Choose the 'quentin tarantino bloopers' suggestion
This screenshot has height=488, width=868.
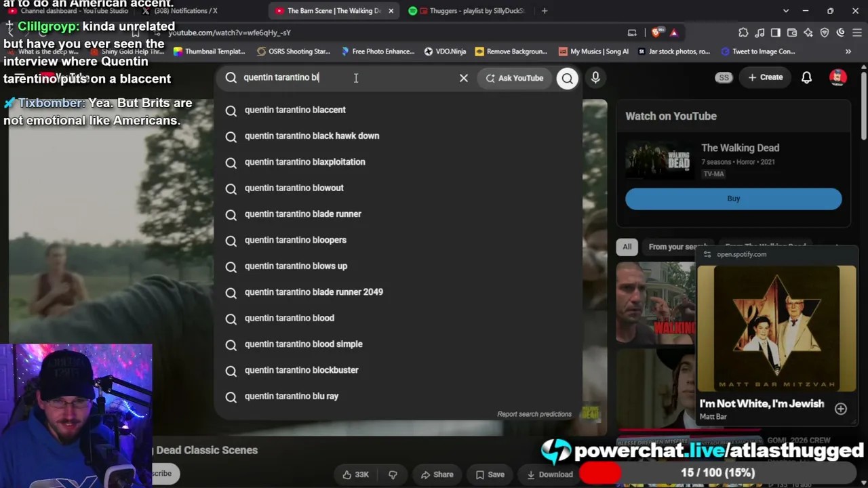pyautogui.click(x=398, y=240)
